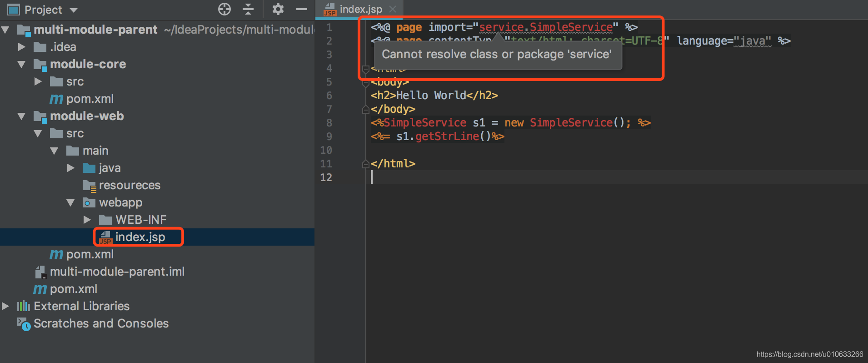868x363 pixels.
Task: Hide the Project tool window with the minus icon
Action: coord(302,9)
